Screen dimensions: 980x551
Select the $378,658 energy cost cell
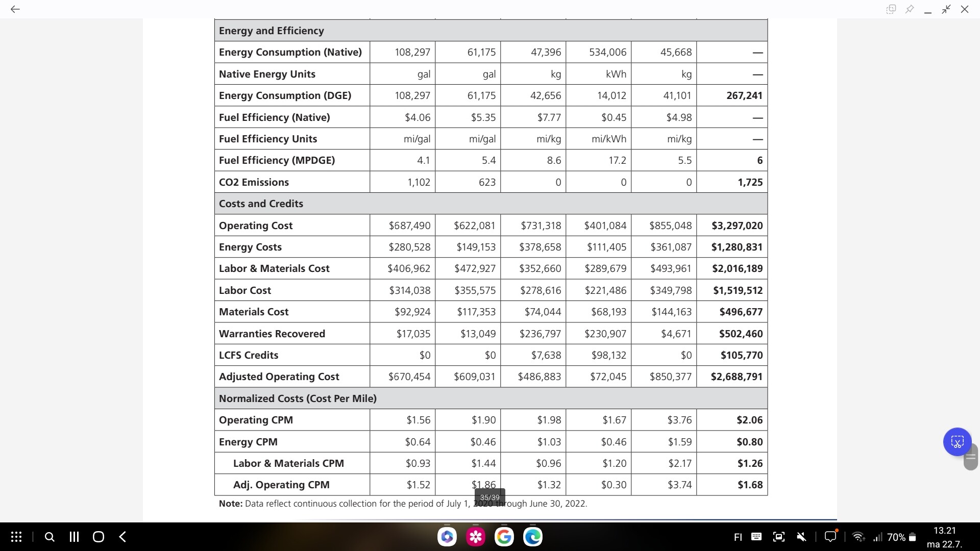[540, 247]
